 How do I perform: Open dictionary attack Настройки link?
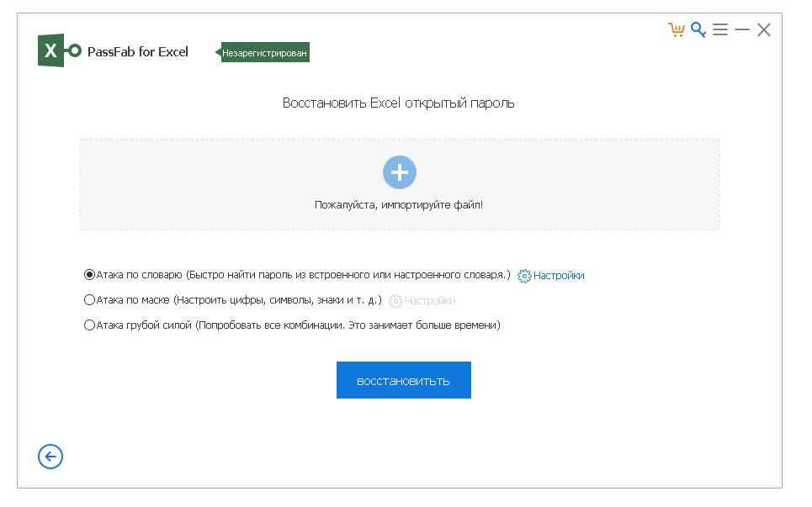tap(559, 276)
